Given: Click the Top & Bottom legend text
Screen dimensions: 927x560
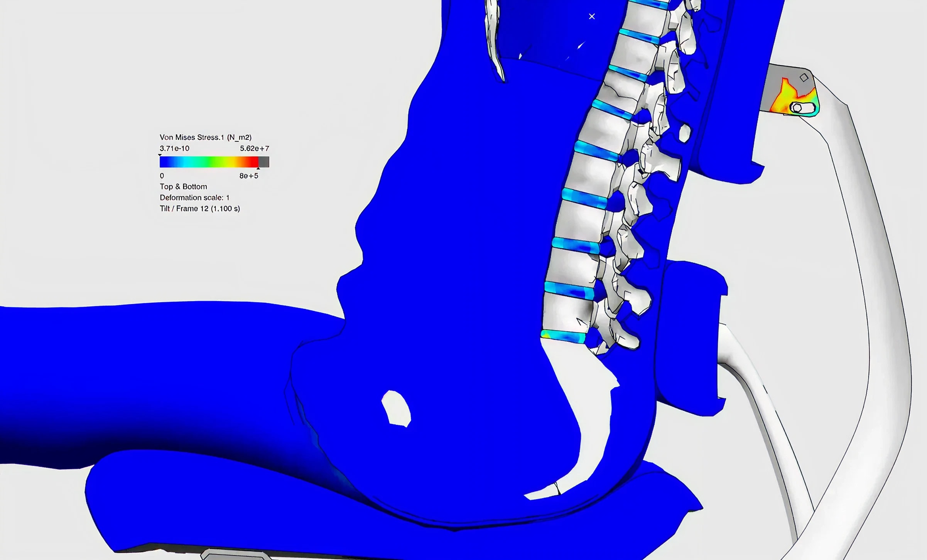Looking at the screenshot, I should (183, 187).
